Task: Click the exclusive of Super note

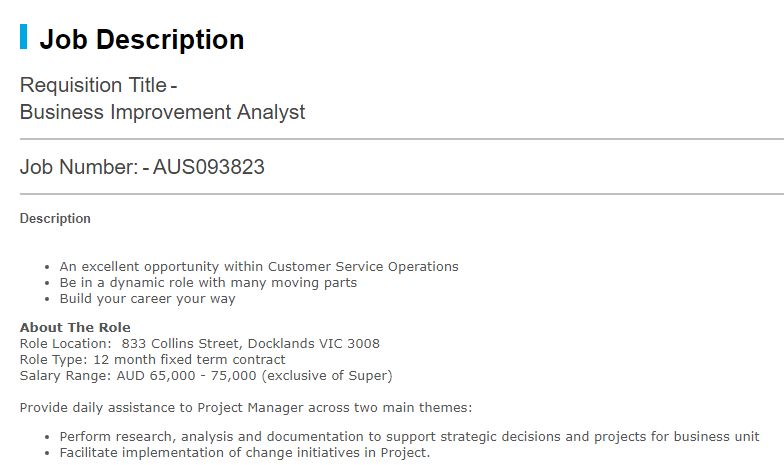Action: pos(327,376)
